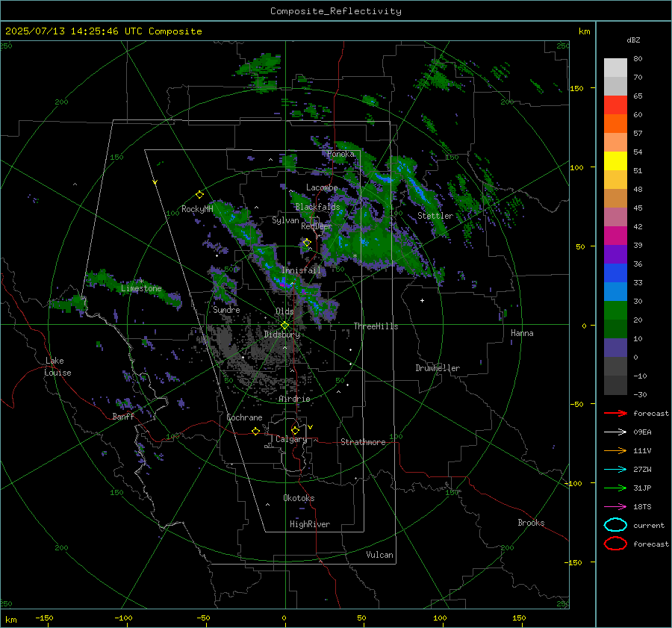Choose the pink 42-45 dBZ swatch
The image size is (672, 628).
point(615,217)
